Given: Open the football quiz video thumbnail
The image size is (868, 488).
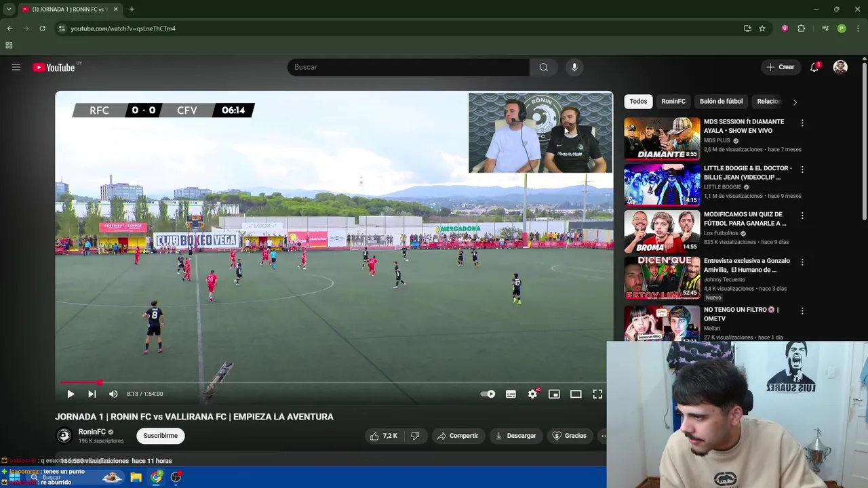Looking at the screenshot, I should (662, 231).
